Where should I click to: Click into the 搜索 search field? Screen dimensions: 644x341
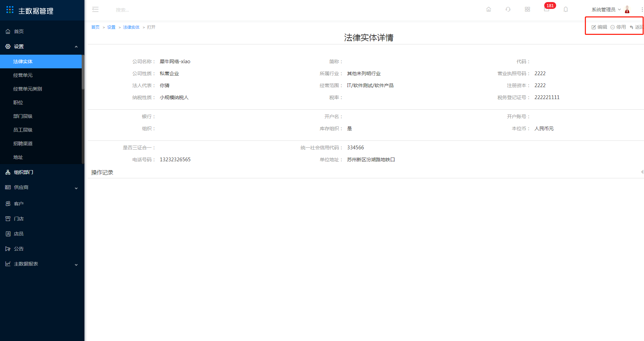[x=122, y=10]
